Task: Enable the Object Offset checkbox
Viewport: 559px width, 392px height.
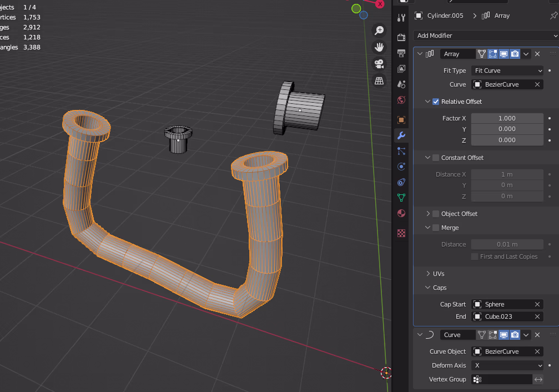Action: coord(436,214)
